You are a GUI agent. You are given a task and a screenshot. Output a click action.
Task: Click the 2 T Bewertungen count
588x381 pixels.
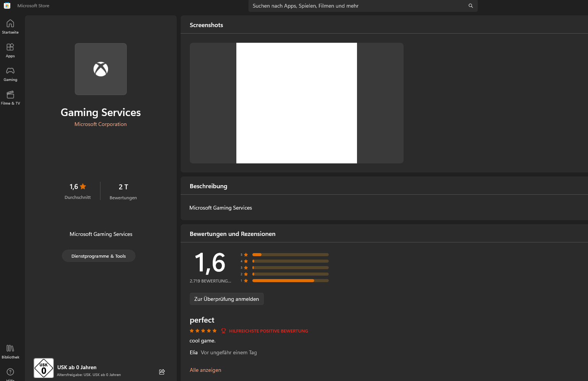(123, 191)
